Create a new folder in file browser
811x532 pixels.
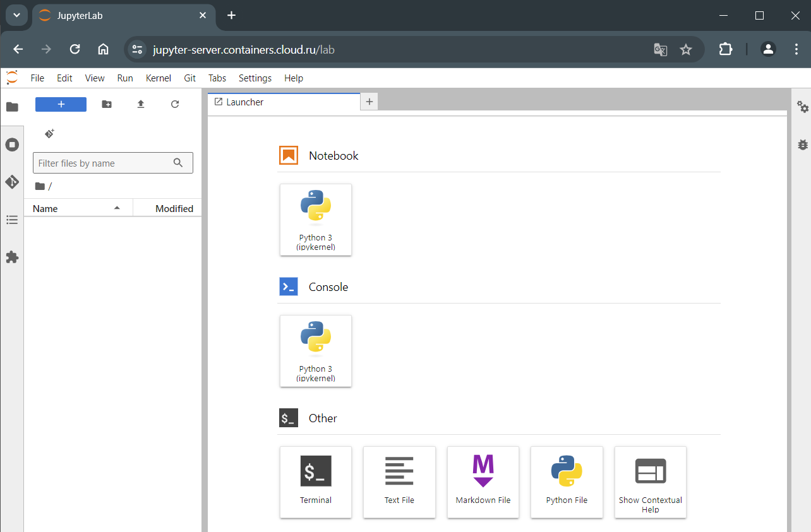pos(107,104)
